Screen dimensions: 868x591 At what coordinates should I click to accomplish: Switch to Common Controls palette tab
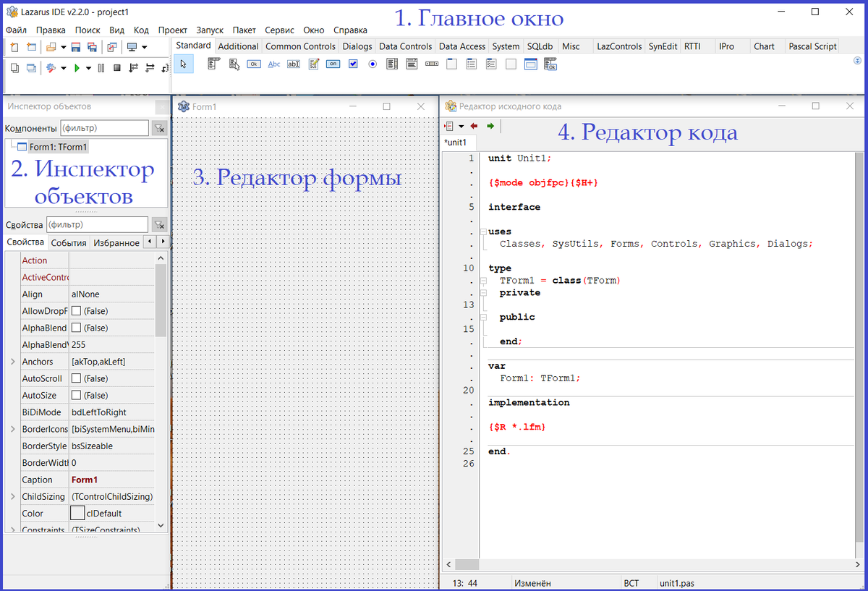tap(300, 46)
